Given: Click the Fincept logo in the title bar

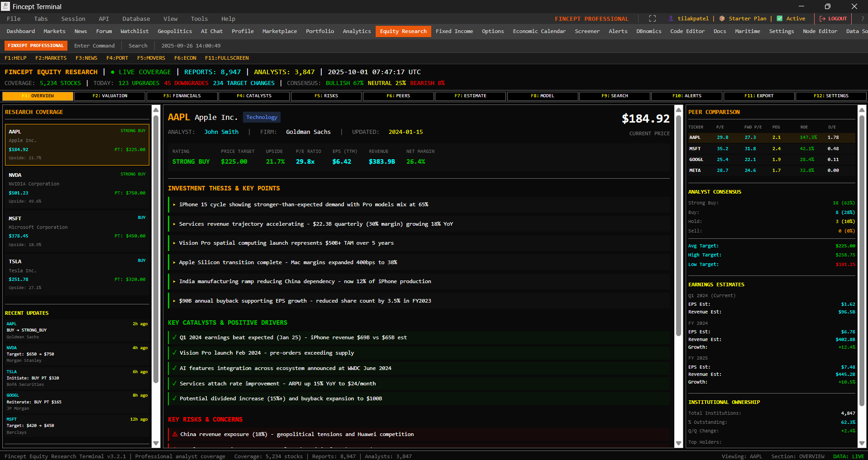Looking at the screenshot, I should 6,6.
